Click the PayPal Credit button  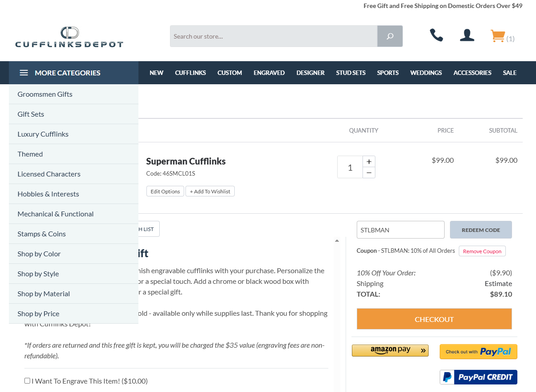(x=478, y=377)
